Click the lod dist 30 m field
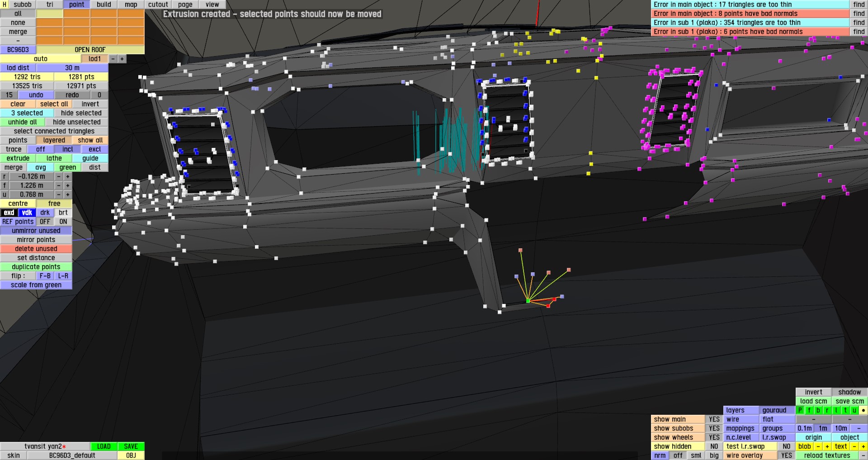The height and width of the screenshot is (460, 868). point(72,68)
